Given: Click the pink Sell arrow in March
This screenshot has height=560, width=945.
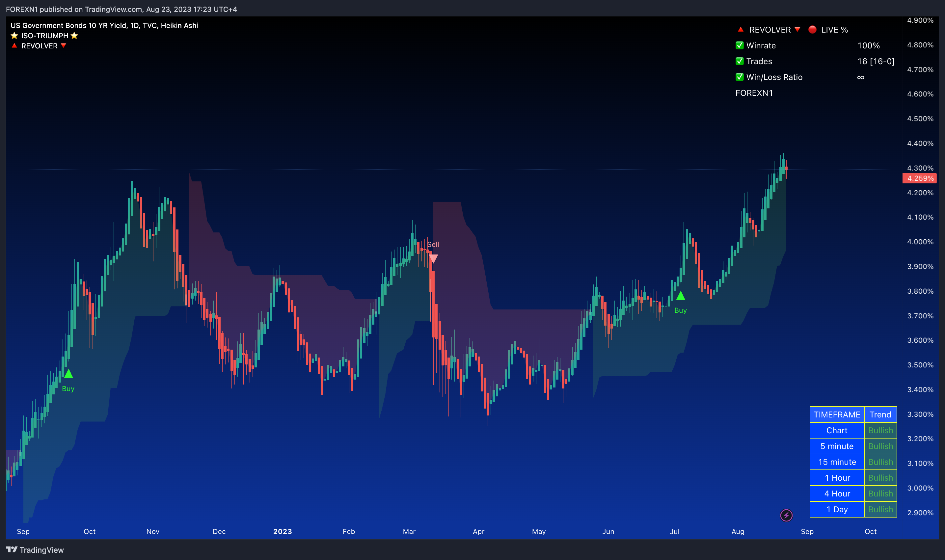Looking at the screenshot, I should point(433,259).
